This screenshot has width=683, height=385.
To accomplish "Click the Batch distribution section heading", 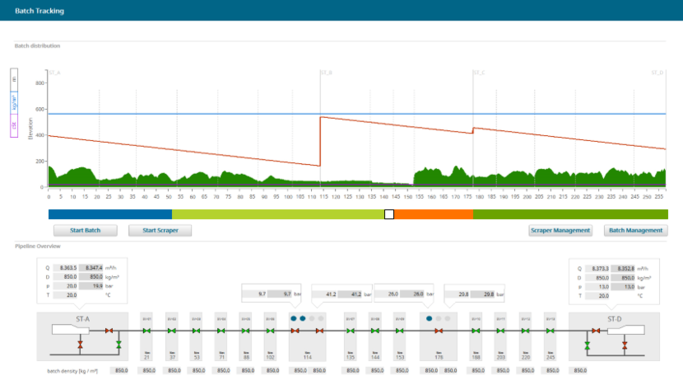I will click(37, 46).
